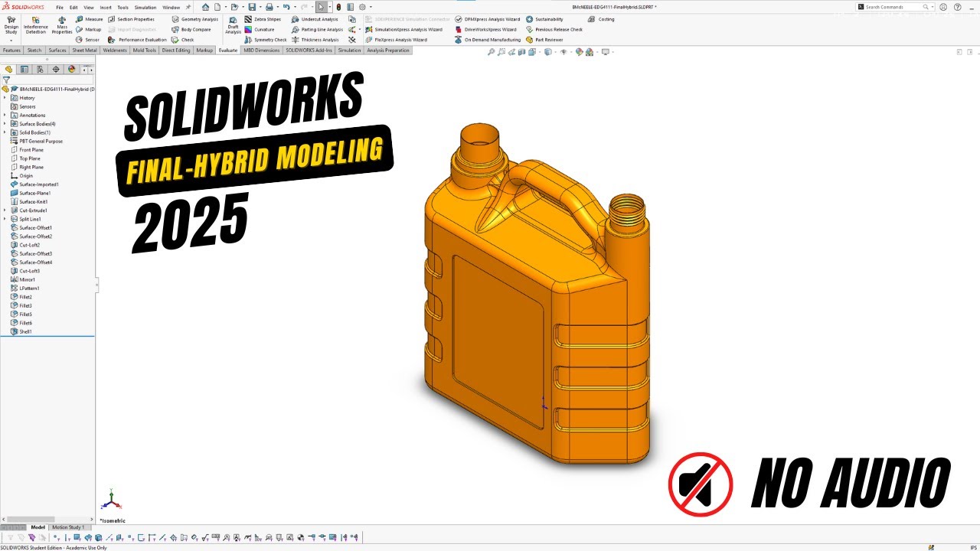
Task: Open Sustainability tool
Action: 544,19
